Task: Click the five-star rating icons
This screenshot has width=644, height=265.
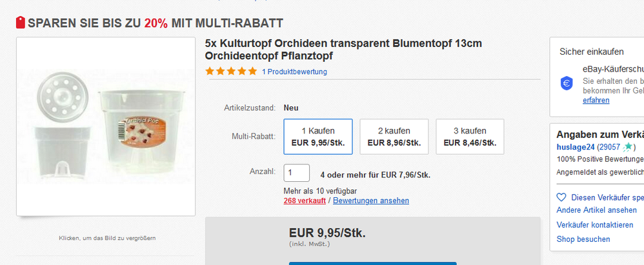Action: 231,72
